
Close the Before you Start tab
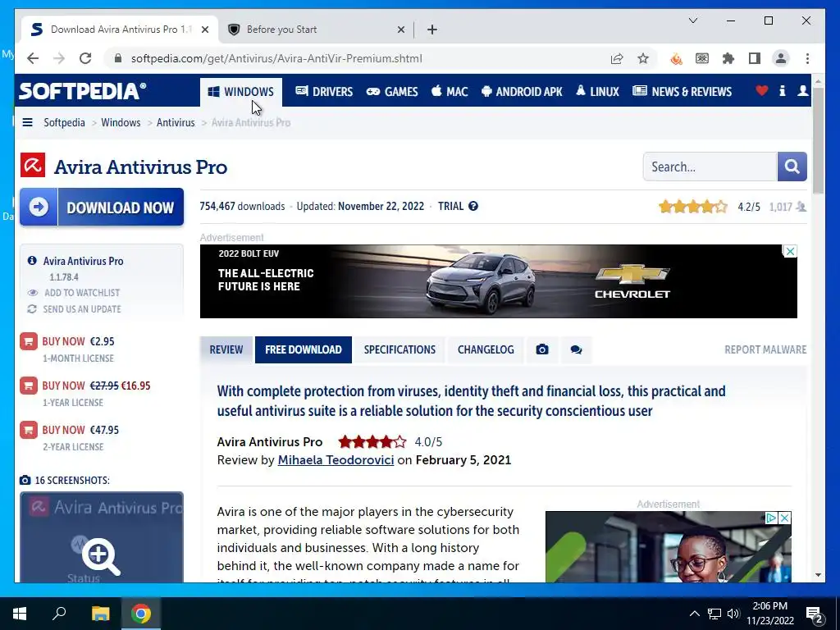pos(400,30)
